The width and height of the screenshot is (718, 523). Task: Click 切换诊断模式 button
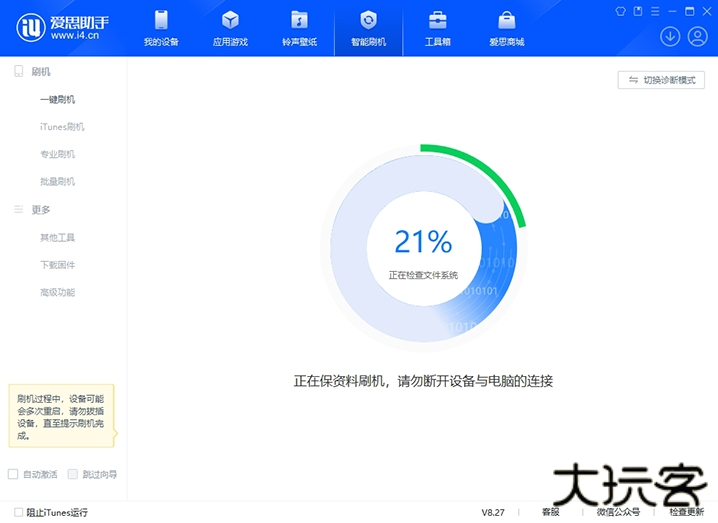[661, 80]
